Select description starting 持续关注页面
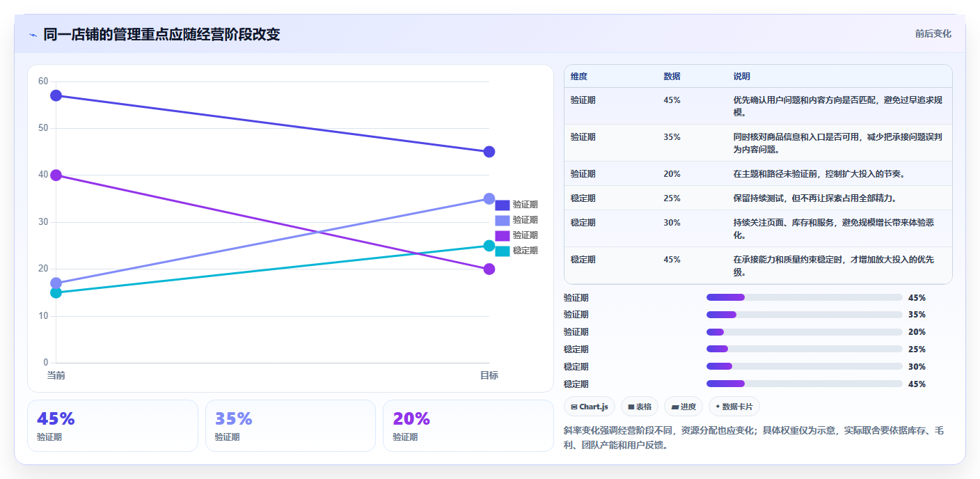This screenshot has height=479, width=980. [x=834, y=228]
